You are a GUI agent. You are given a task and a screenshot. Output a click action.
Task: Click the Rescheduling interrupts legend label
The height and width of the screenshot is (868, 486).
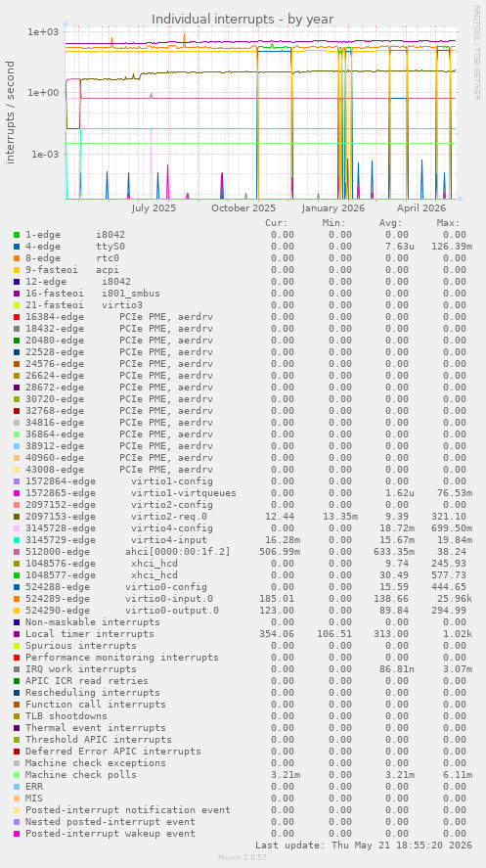coord(93,693)
